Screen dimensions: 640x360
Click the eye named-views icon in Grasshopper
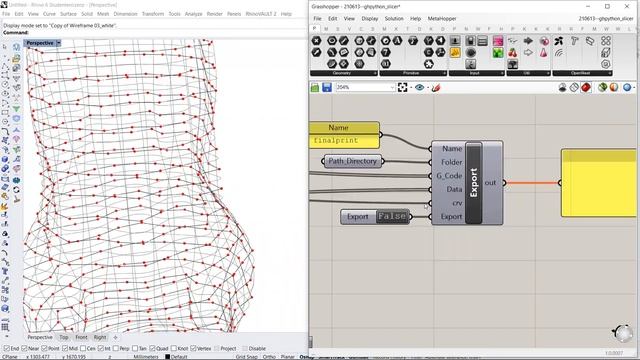[x=419, y=87]
